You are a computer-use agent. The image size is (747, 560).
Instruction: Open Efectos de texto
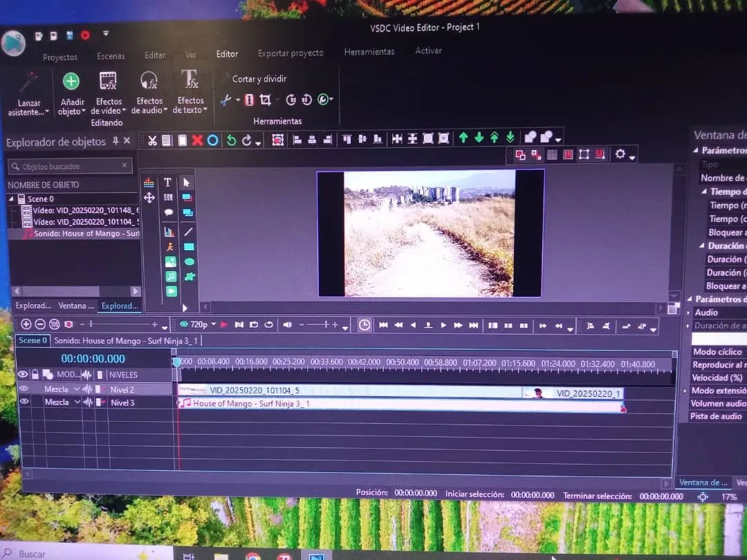tap(190, 93)
